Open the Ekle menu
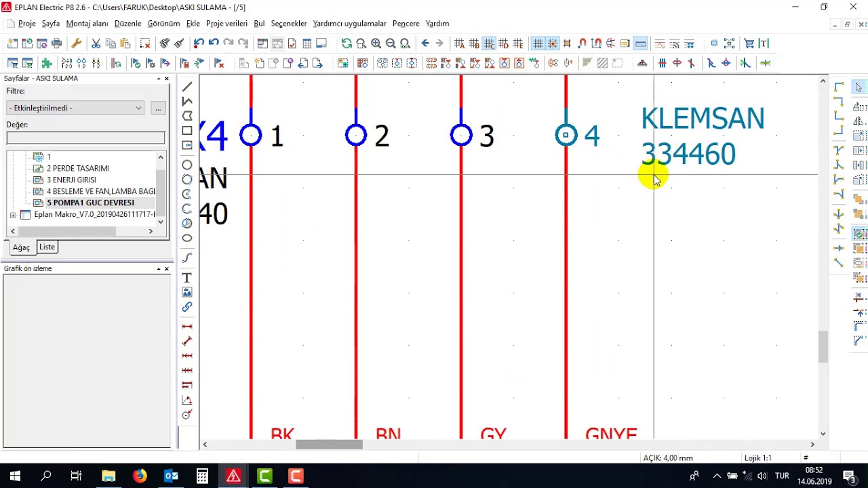Screen dimensions: 868x488 193,24
